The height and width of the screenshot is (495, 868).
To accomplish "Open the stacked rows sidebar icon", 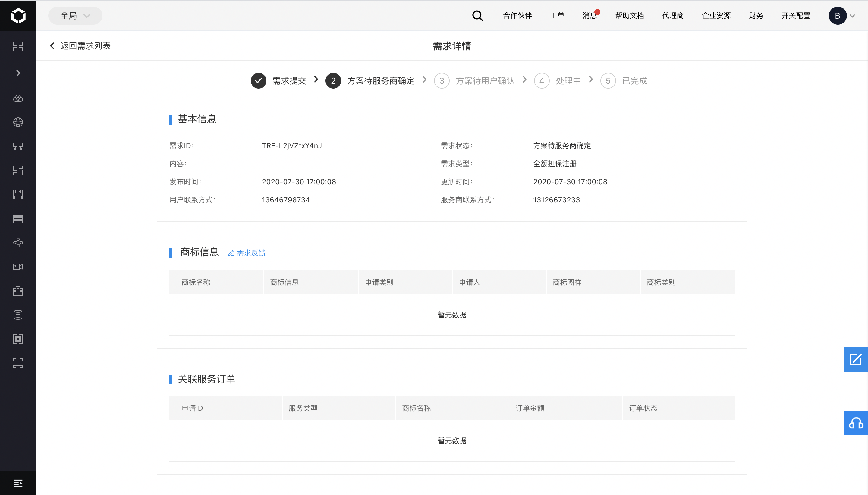I will 18,218.
